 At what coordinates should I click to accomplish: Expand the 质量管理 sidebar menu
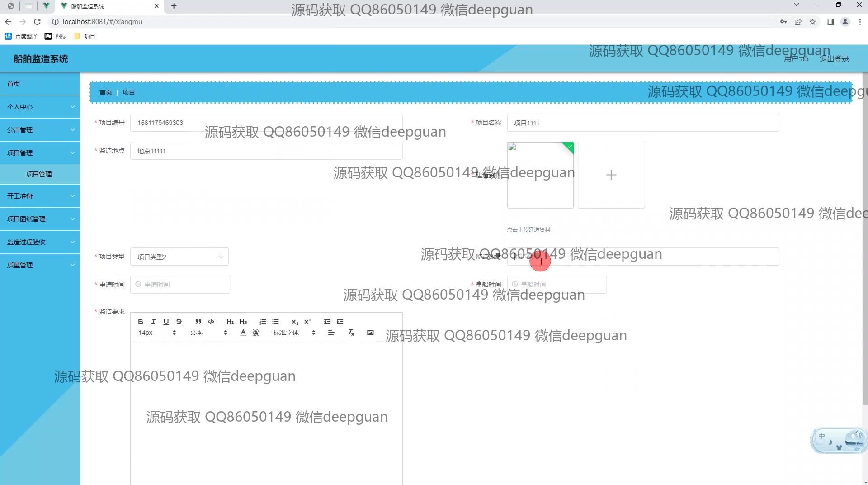tap(40, 265)
